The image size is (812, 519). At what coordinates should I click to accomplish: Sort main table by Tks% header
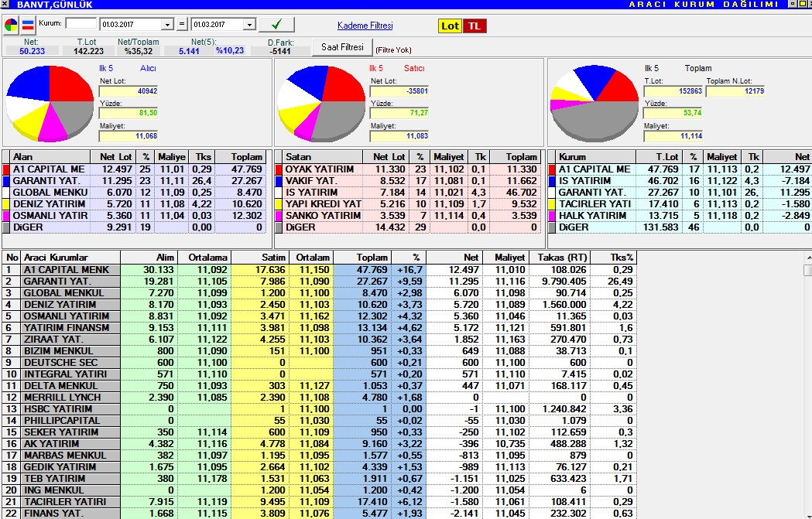(614, 257)
